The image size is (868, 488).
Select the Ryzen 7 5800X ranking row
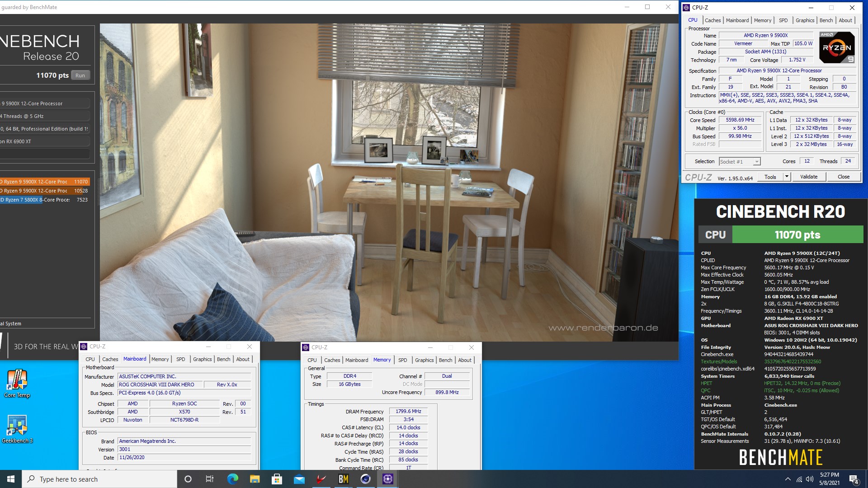(45, 200)
